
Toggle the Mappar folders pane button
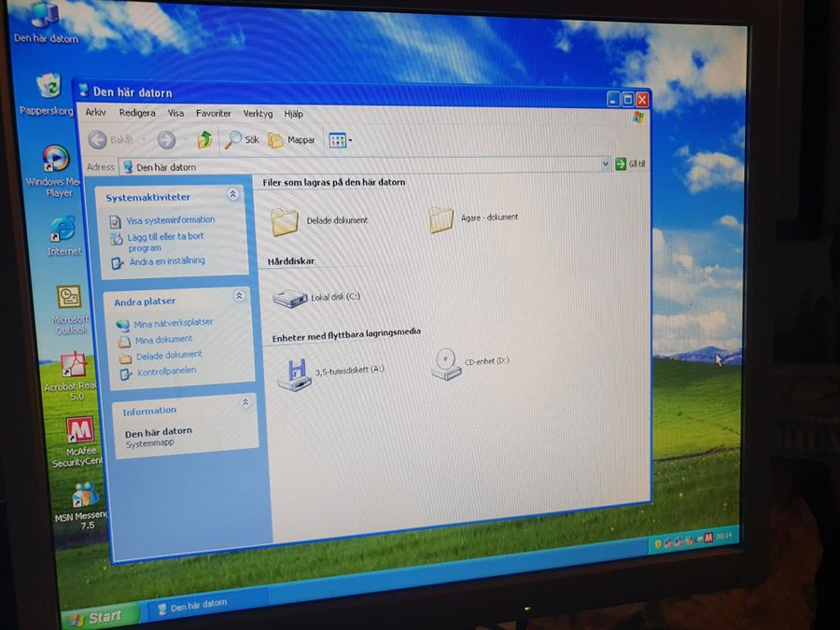pos(292,140)
